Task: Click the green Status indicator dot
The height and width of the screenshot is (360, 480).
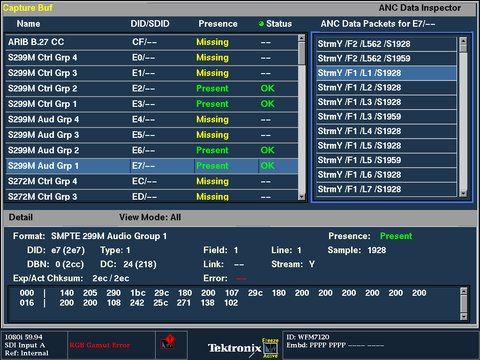Action: click(x=261, y=24)
